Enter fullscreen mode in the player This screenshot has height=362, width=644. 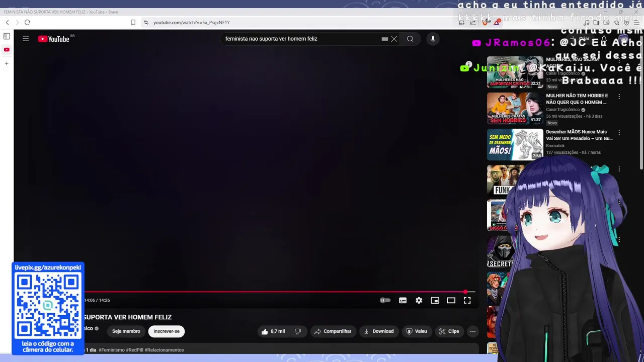pos(467,300)
